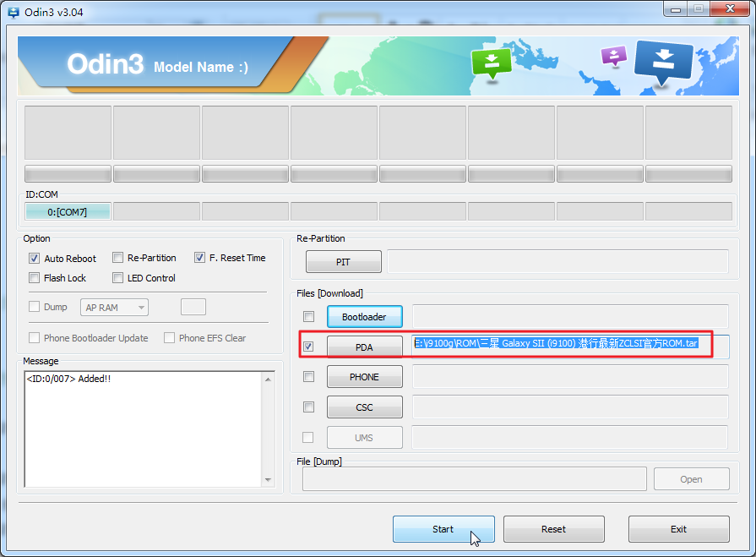Click the PIT file path field
This screenshot has width=756, height=557.
point(557,261)
